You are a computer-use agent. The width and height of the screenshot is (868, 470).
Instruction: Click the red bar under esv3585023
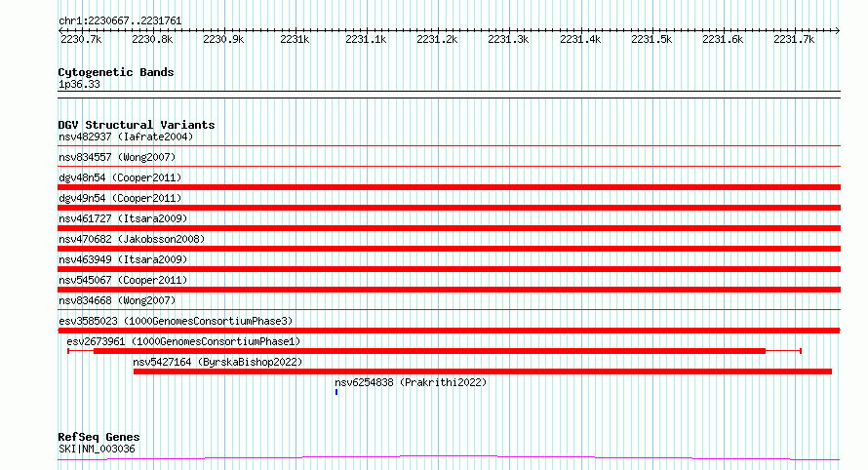click(x=449, y=331)
